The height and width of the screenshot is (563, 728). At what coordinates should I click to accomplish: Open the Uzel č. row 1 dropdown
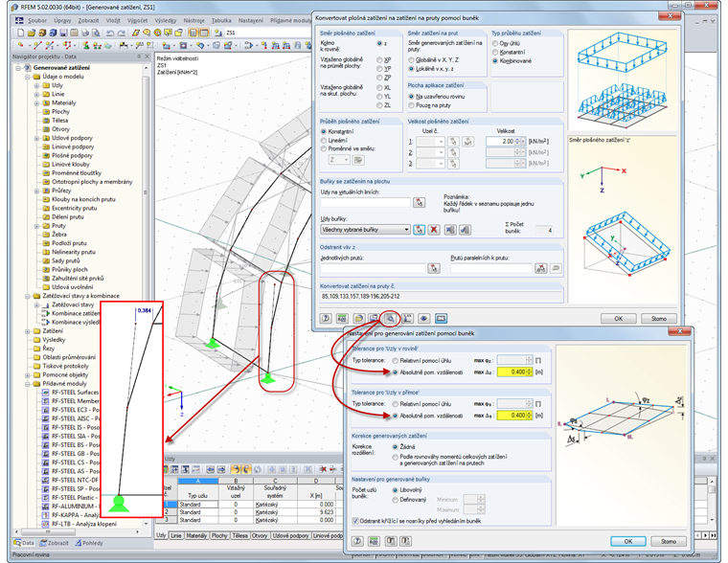pos(441,141)
